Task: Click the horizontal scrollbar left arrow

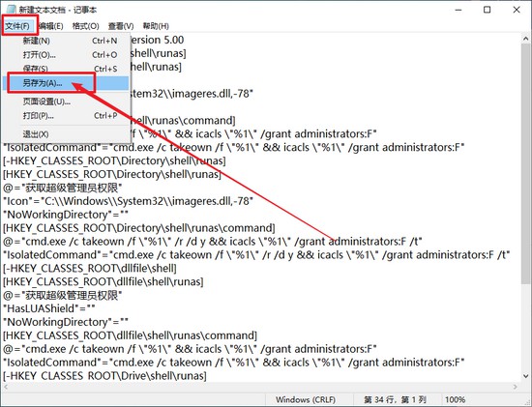Action: click(x=6, y=387)
